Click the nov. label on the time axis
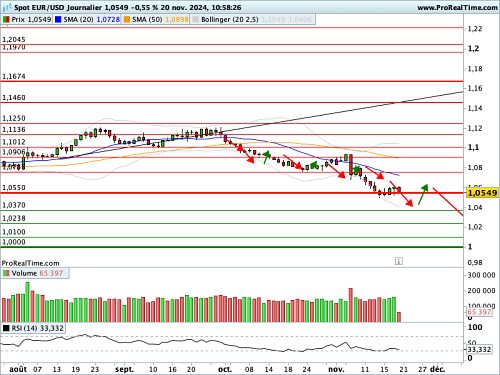Screen dimensions: 500x375 click(336, 369)
